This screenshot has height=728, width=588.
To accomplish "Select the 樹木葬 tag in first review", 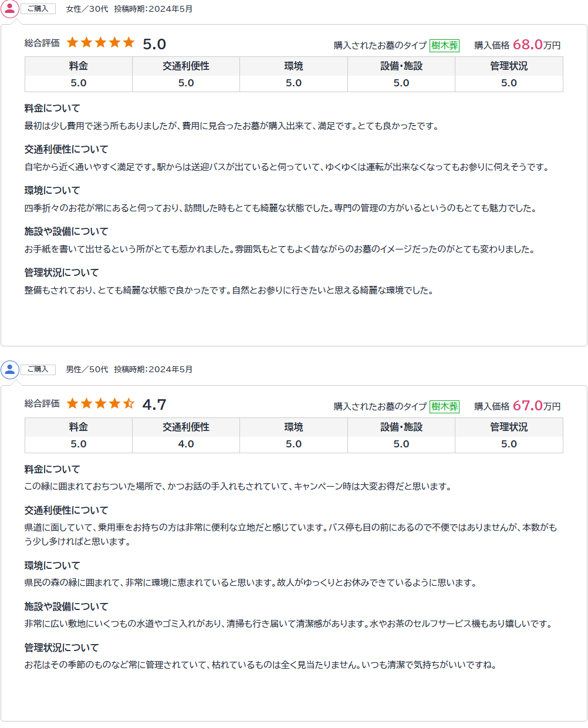I will coord(444,45).
